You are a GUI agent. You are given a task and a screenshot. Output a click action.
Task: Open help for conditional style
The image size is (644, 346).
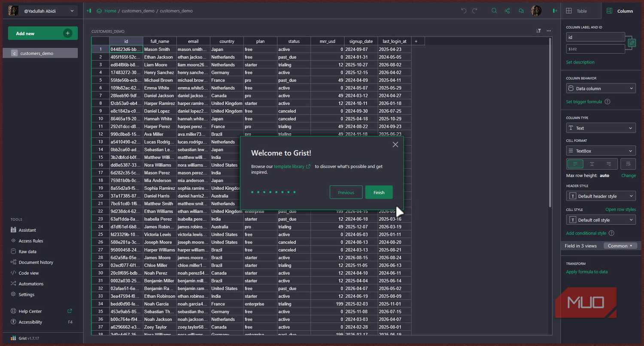[611, 233]
